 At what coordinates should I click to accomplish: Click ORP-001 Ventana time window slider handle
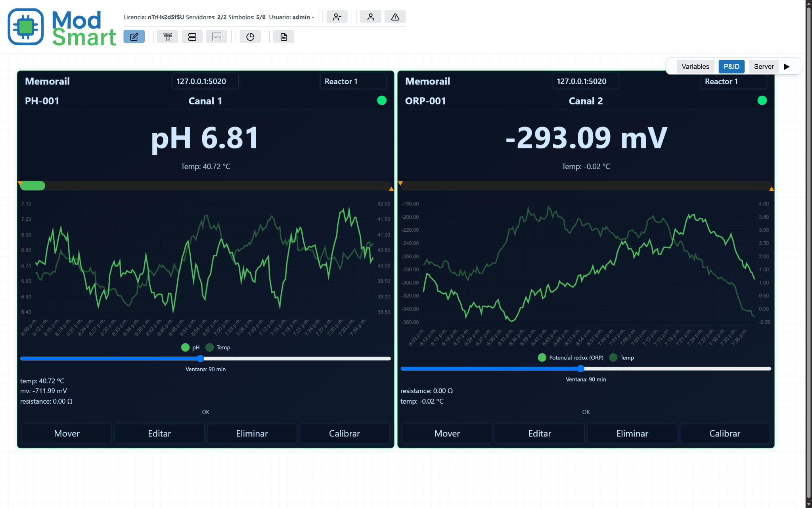pyautogui.click(x=581, y=369)
